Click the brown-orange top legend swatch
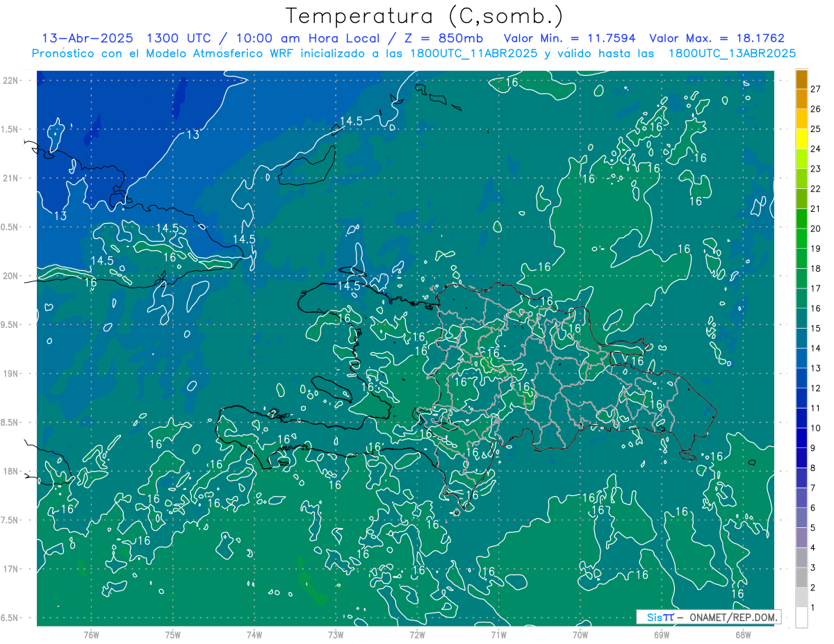The image size is (834, 644). click(801, 80)
